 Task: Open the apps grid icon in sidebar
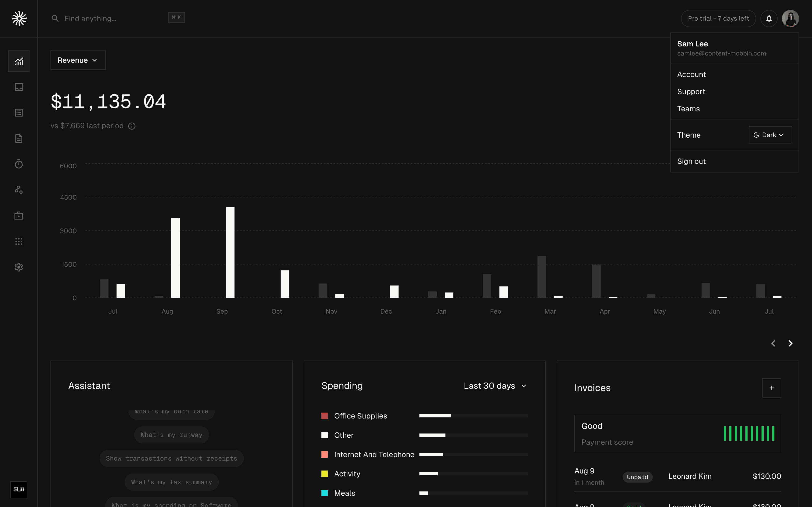click(19, 241)
